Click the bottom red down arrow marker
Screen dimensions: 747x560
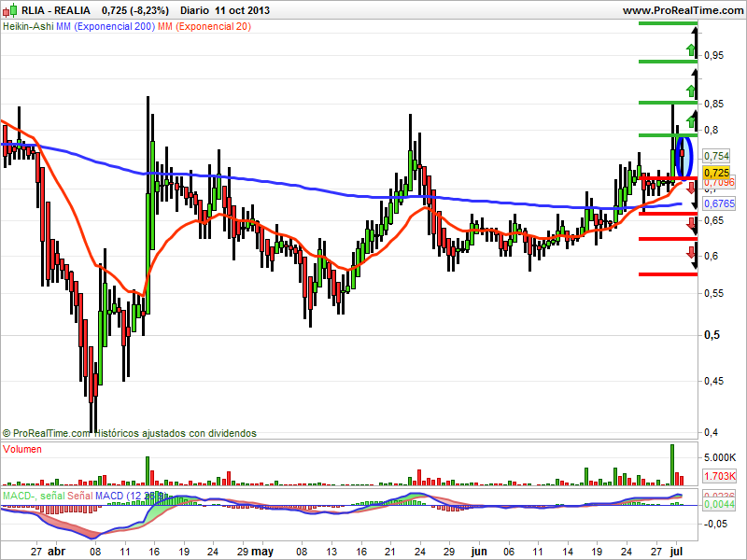pyautogui.click(x=691, y=253)
